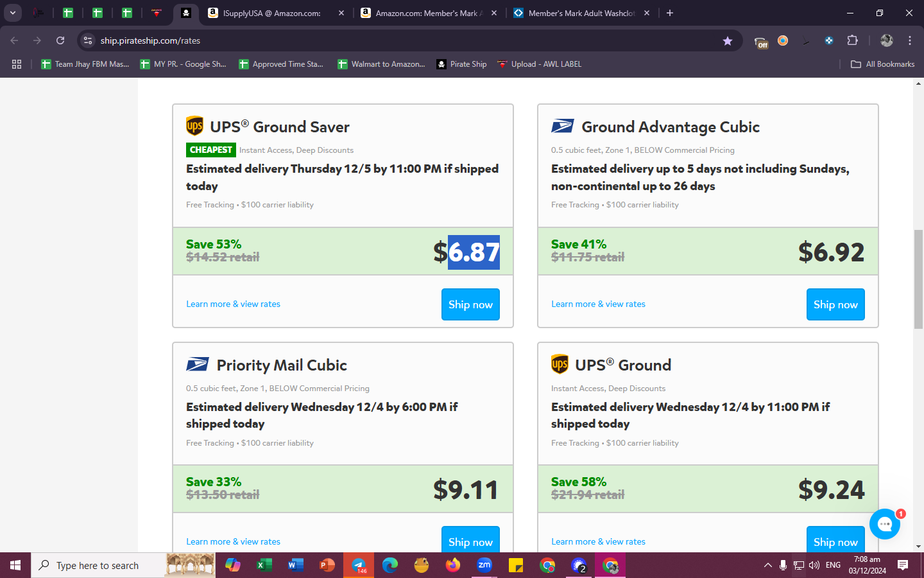Screen dimensions: 924x578
Task: Switch to the Member's Mark Adult Washcloth tab
Action: [x=583, y=13]
